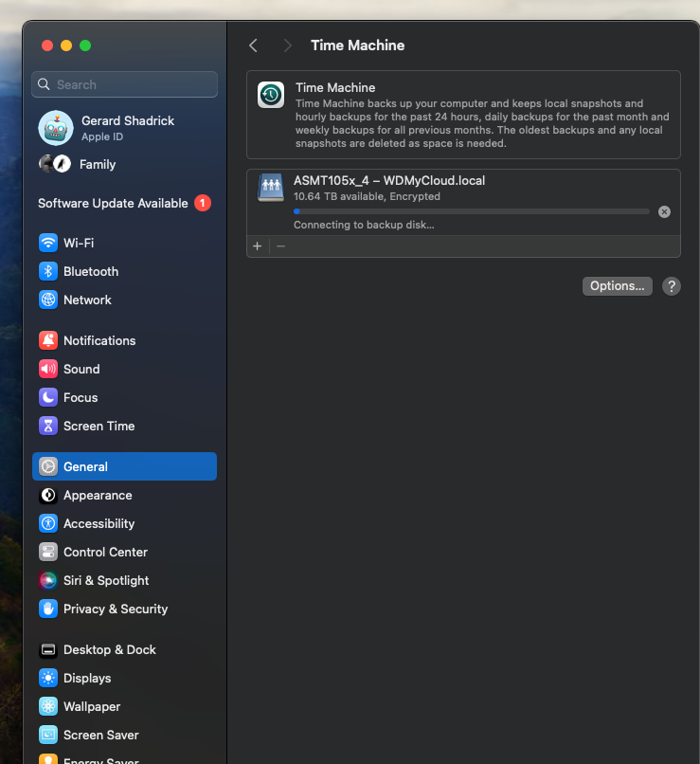Click 'Connecting to backup disk…' status
The width and height of the screenshot is (700, 764).
tap(364, 225)
